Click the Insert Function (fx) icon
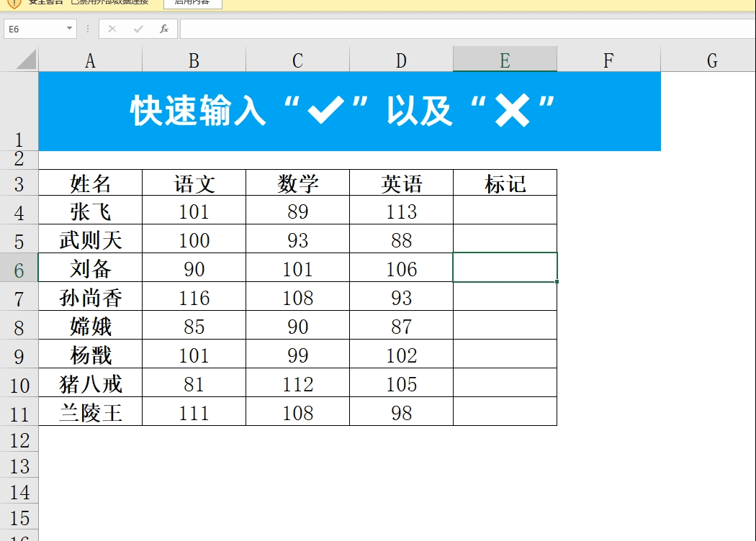 pos(164,29)
